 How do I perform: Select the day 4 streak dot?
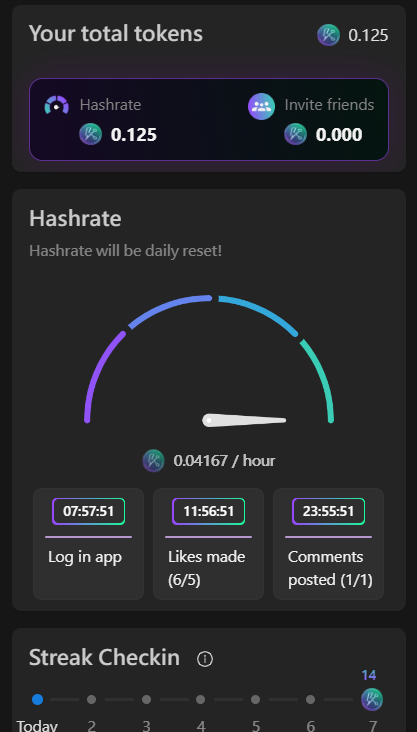pos(201,699)
